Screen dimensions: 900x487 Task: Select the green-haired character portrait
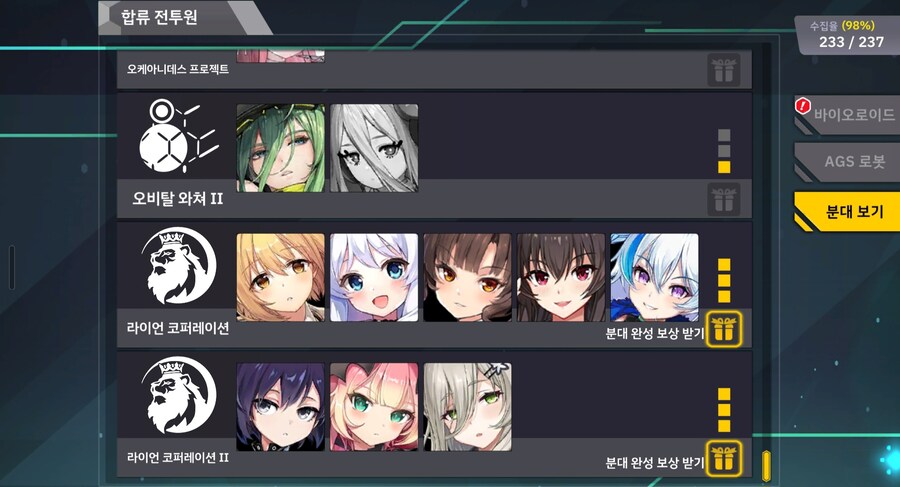[281, 148]
